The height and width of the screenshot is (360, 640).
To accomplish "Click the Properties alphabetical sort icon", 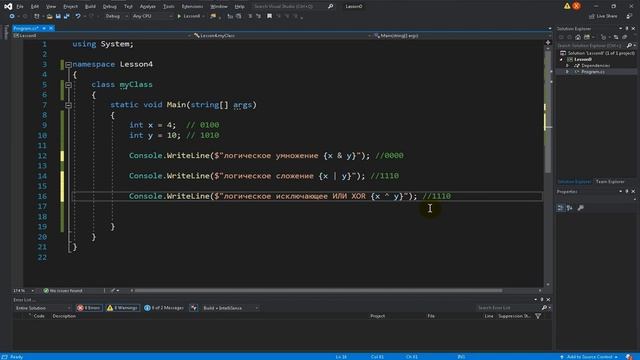I will [569, 208].
